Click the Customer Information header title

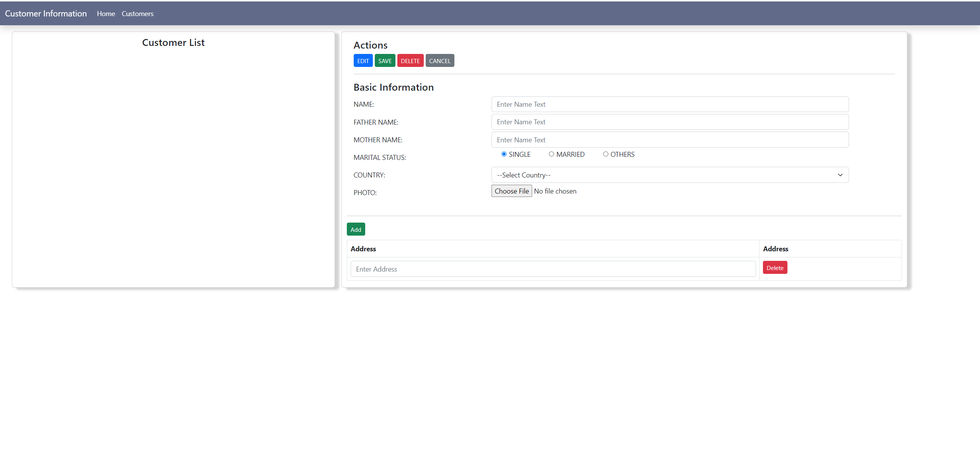pyautogui.click(x=46, y=13)
